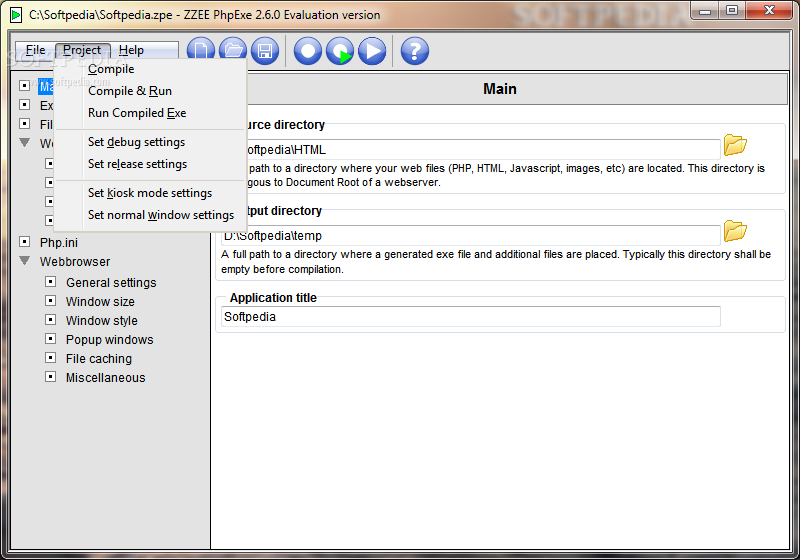This screenshot has height=560, width=800.
Task: Click node box beside Php.ini
Action: coord(24,241)
